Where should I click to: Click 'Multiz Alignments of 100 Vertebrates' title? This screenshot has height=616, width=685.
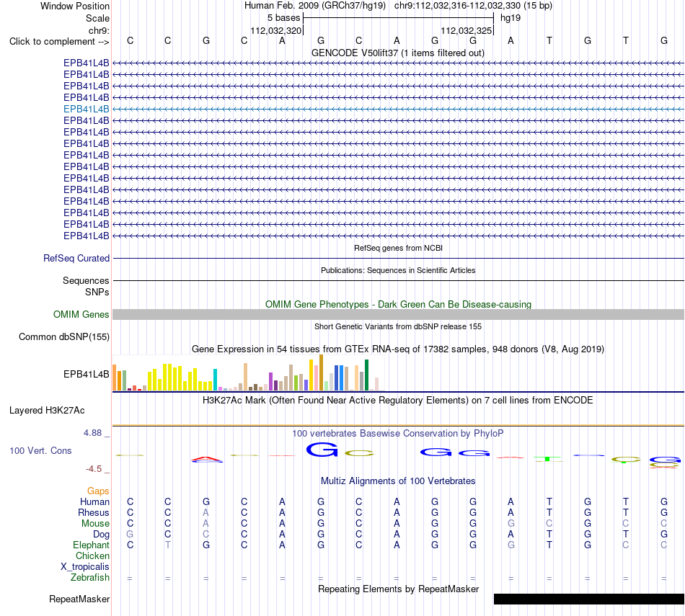coord(398,481)
